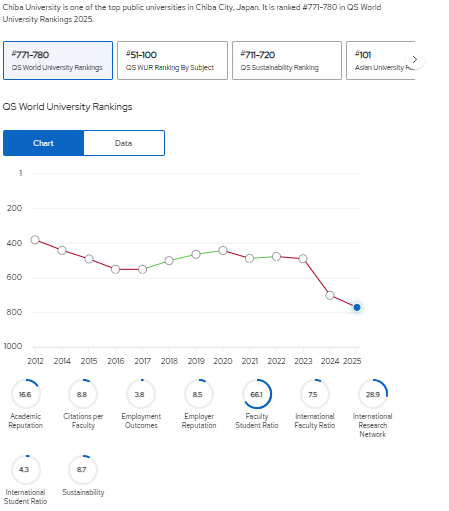Image resolution: width=449 pixels, height=511 pixels.
Task: Click the International Research Network label
Action: 373,425
